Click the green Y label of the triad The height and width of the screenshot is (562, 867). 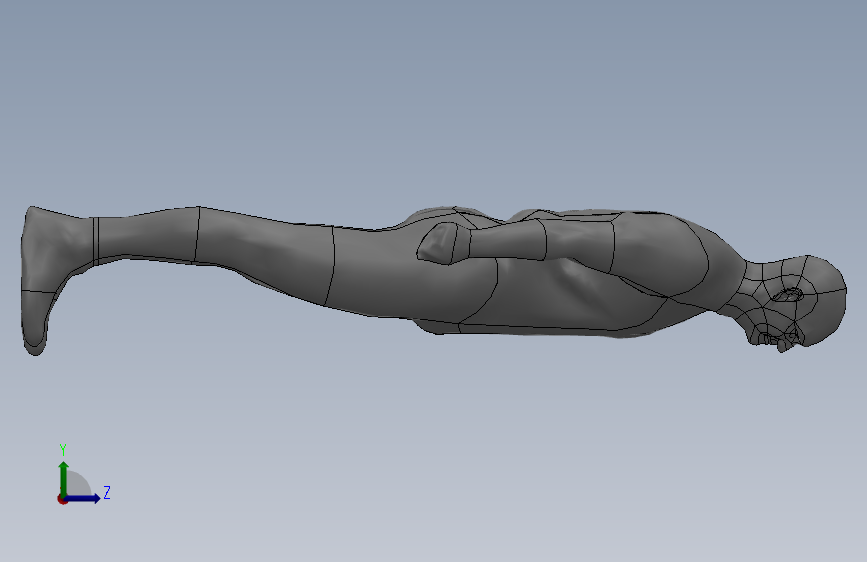click(x=63, y=450)
